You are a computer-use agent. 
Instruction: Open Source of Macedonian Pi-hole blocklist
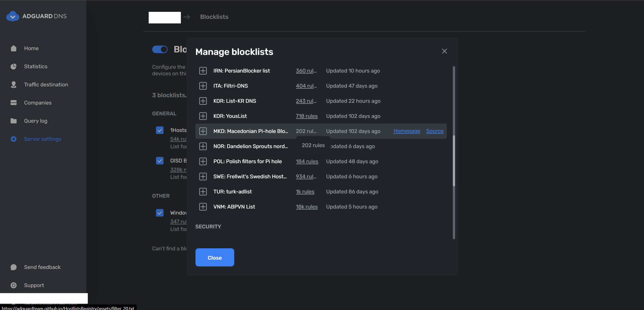(435, 131)
